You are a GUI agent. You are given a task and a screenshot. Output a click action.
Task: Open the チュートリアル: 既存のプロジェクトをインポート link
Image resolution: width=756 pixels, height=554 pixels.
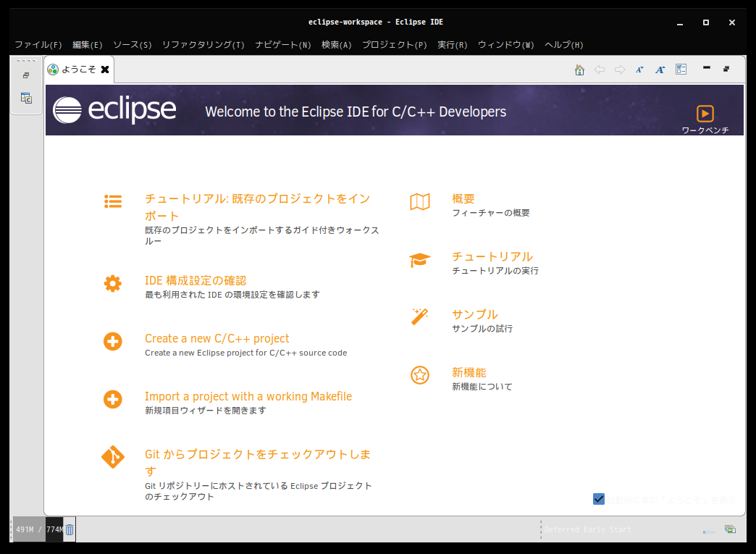pos(258,207)
